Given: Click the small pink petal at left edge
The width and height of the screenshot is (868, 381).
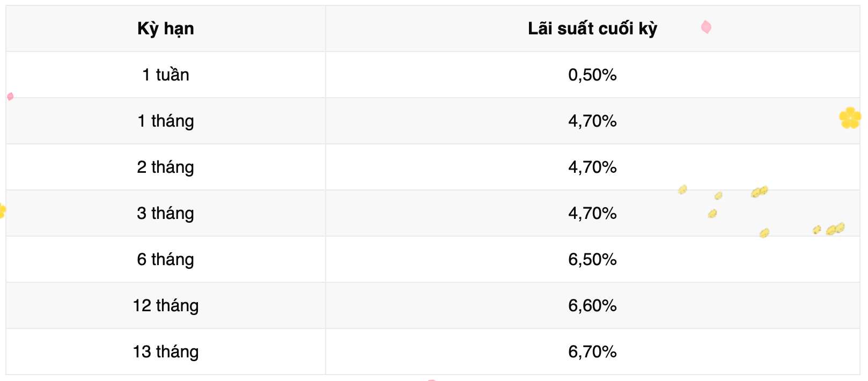Looking at the screenshot, I should pyautogui.click(x=10, y=97).
